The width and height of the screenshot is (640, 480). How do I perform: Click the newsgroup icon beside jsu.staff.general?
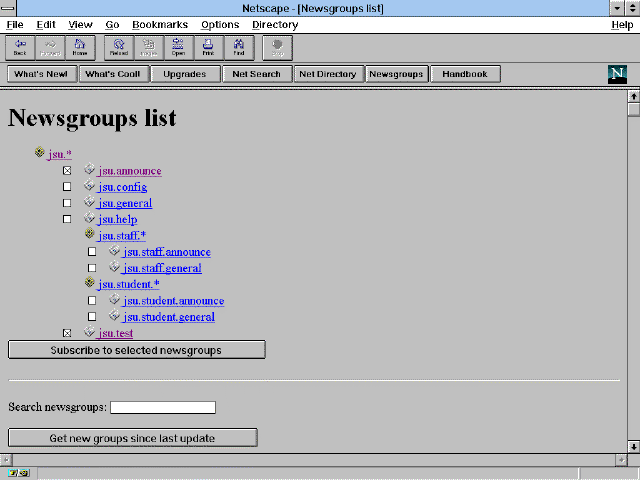point(114,267)
